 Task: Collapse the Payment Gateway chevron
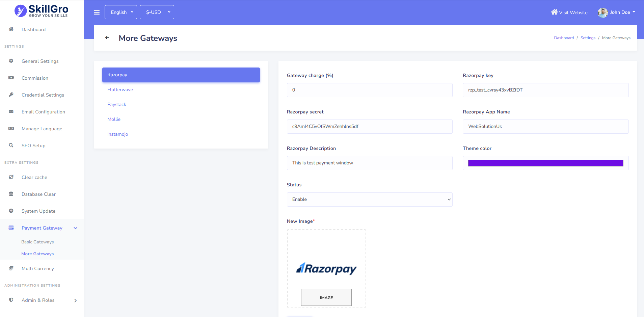[x=76, y=228]
